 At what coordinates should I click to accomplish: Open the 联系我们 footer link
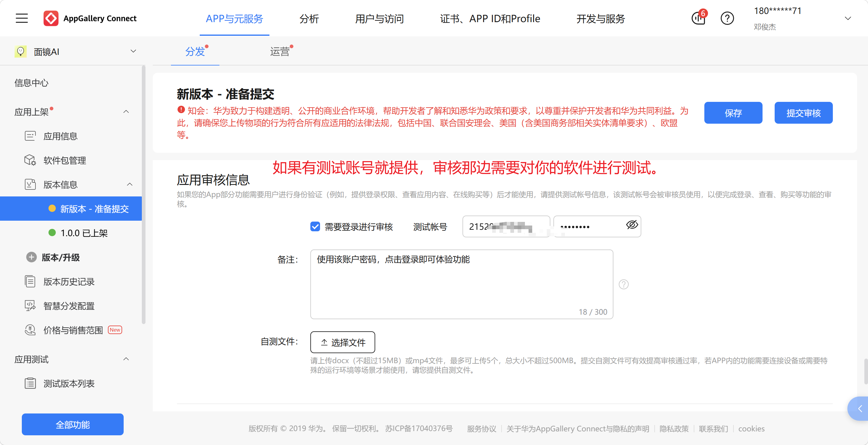point(713,429)
